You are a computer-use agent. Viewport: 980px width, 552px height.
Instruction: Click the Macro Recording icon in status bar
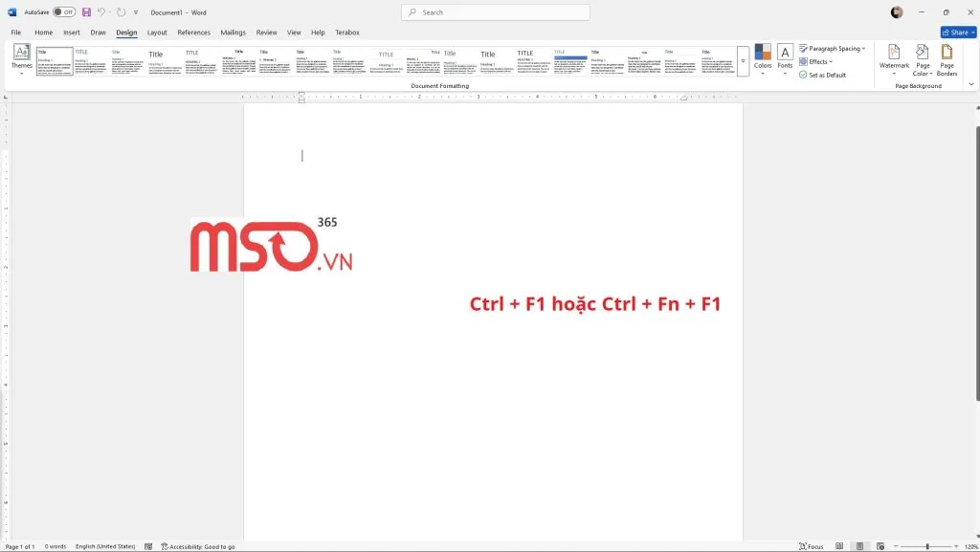click(x=148, y=545)
